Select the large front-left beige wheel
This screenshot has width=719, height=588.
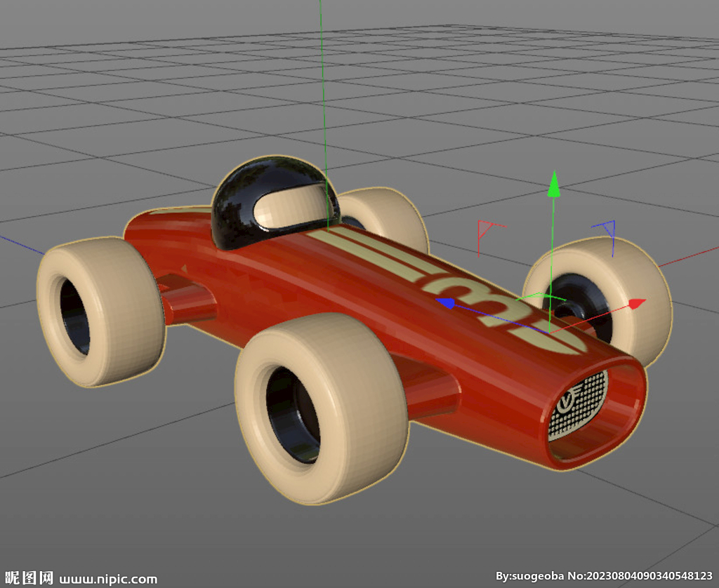pos(321,408)
